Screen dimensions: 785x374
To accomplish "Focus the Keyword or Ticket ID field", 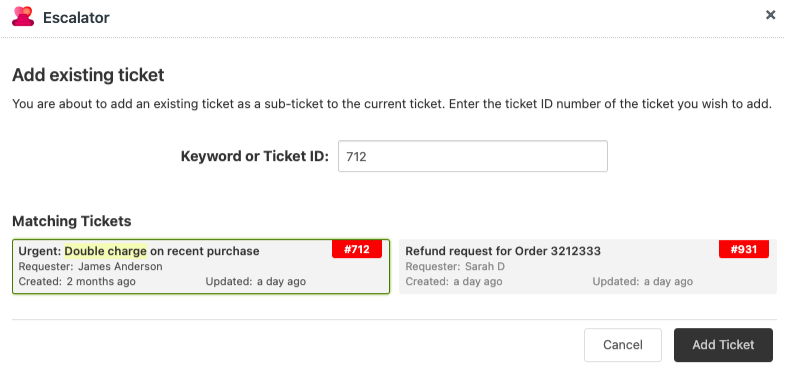I will 473,156.
